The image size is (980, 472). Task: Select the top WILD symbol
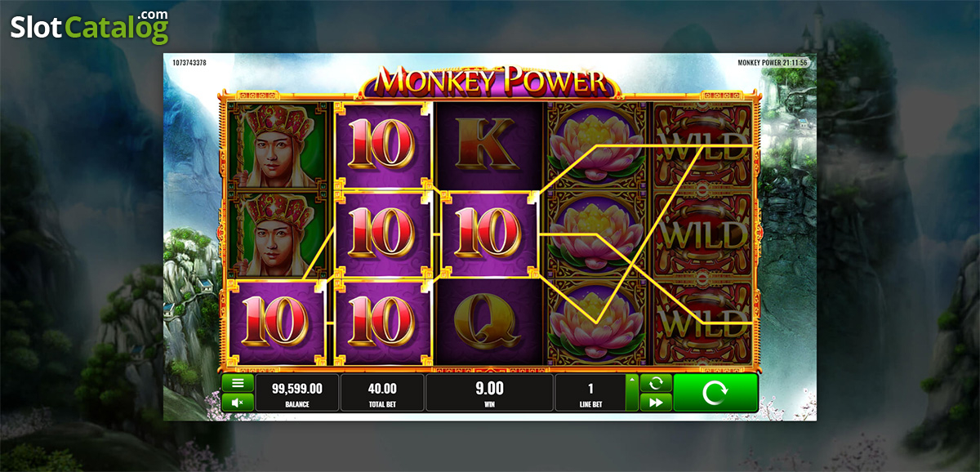click(703, 145)
